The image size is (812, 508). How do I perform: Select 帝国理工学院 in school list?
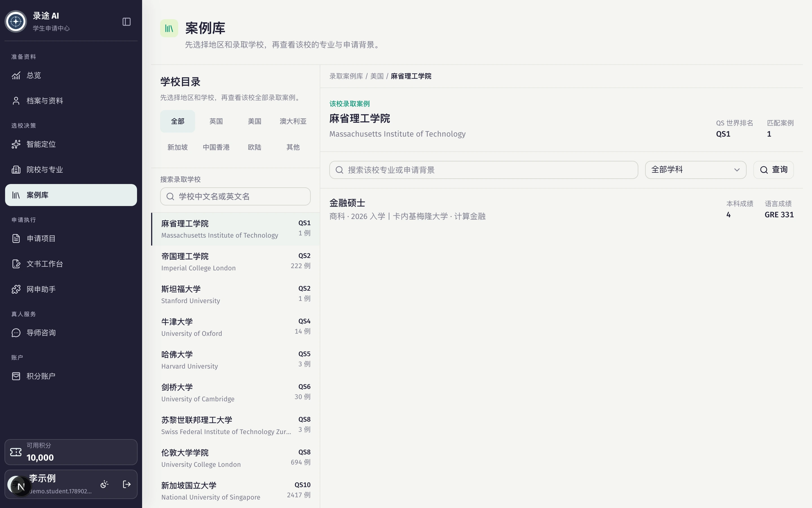(x=235, y=262)
